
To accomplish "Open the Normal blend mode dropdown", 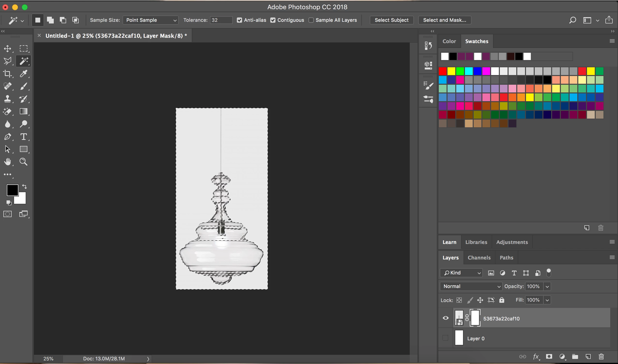I will point(471,286).
